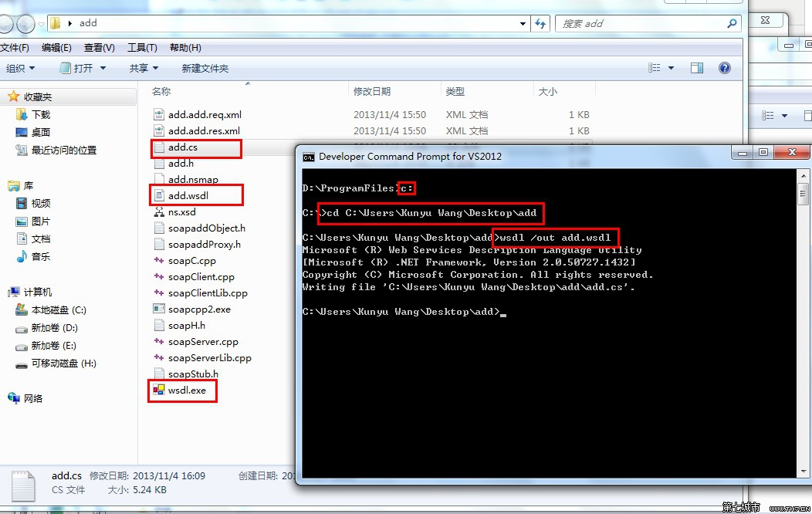Select file add.add.req.xml

pyautogui.click(x=205, y=114)
